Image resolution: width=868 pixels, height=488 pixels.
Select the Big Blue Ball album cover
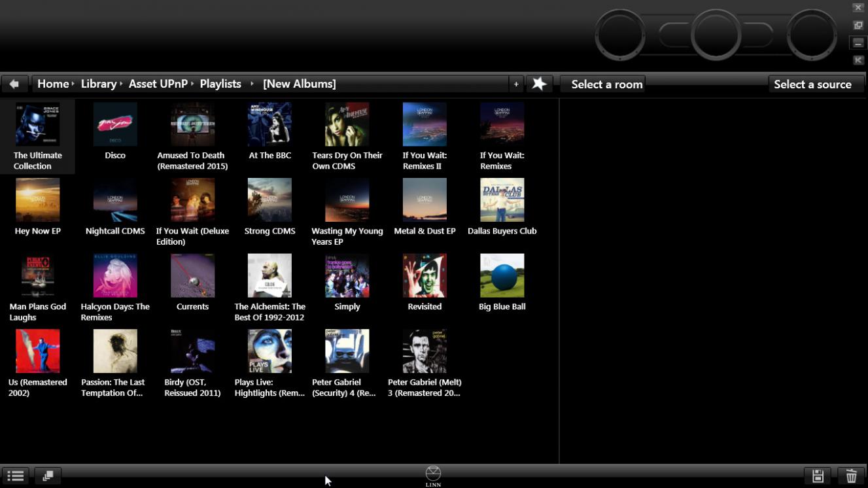502,276
